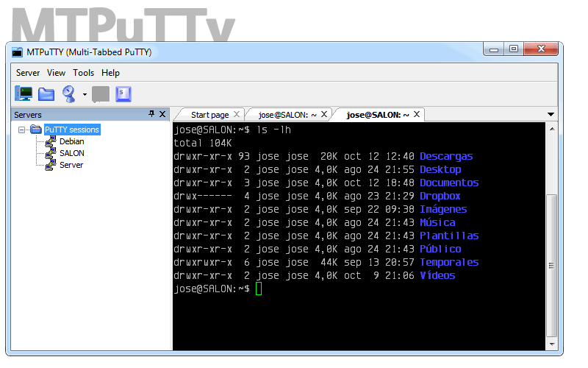The width and height of the screenshot is (588, 368).
Task: Close the MTPuTTY window
Action: [541, 49]
